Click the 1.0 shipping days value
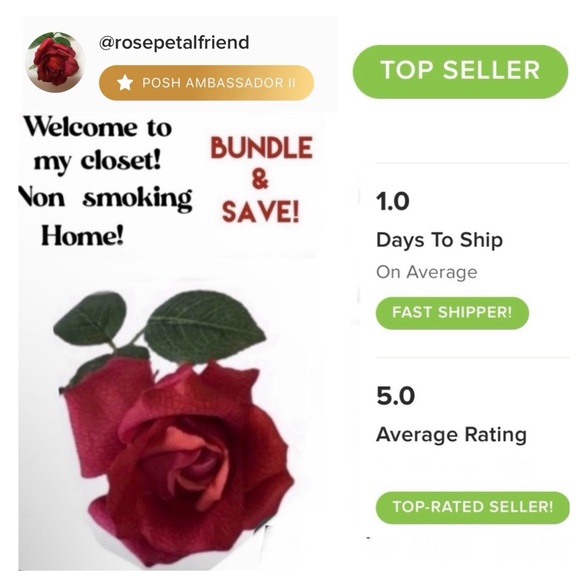 click(392, 202)
